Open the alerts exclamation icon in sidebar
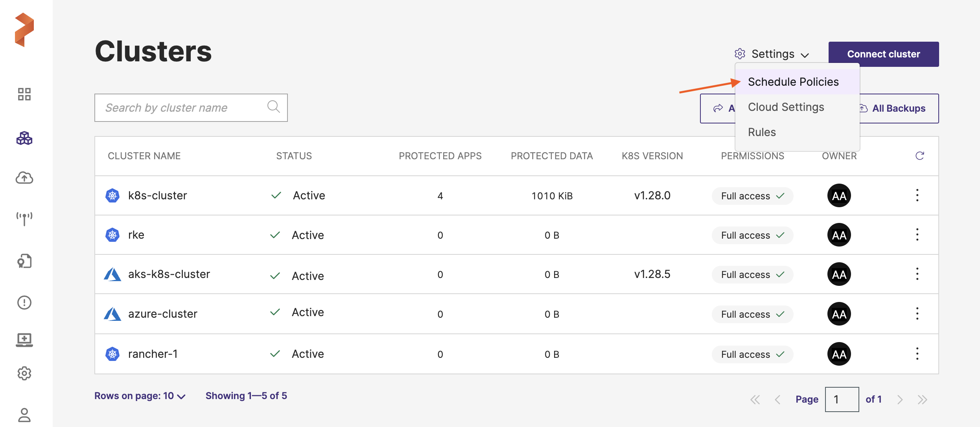This screenshot has height=427, width=980. (x=24, y=302)
